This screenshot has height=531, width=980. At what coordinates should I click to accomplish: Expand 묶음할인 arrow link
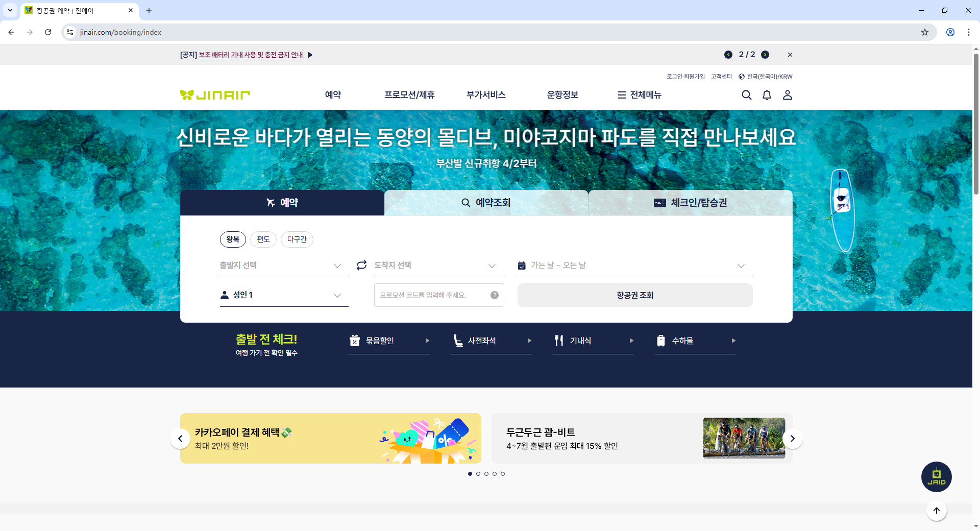pos(427,341)
